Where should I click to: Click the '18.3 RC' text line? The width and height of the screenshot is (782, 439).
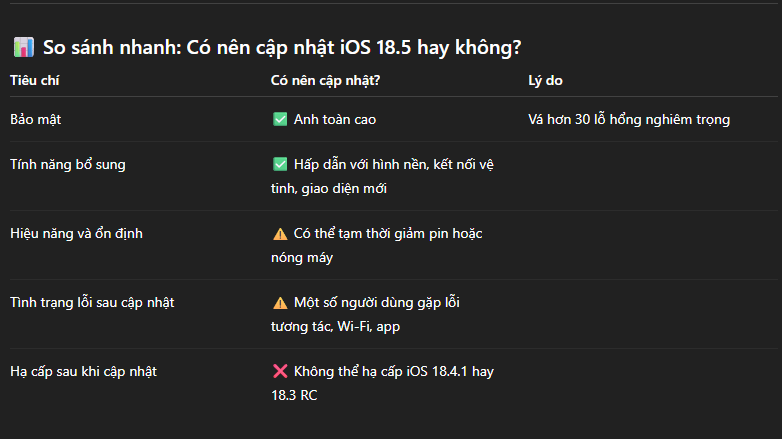(295, 395)
